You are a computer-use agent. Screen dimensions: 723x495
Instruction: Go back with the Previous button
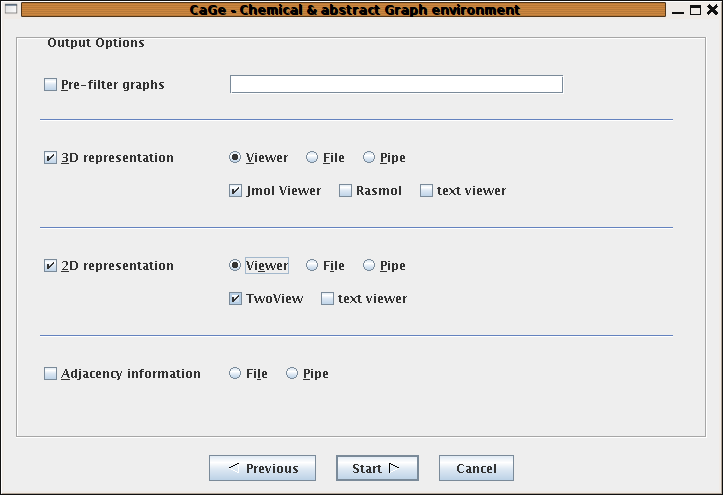click(x=262, y=468)
